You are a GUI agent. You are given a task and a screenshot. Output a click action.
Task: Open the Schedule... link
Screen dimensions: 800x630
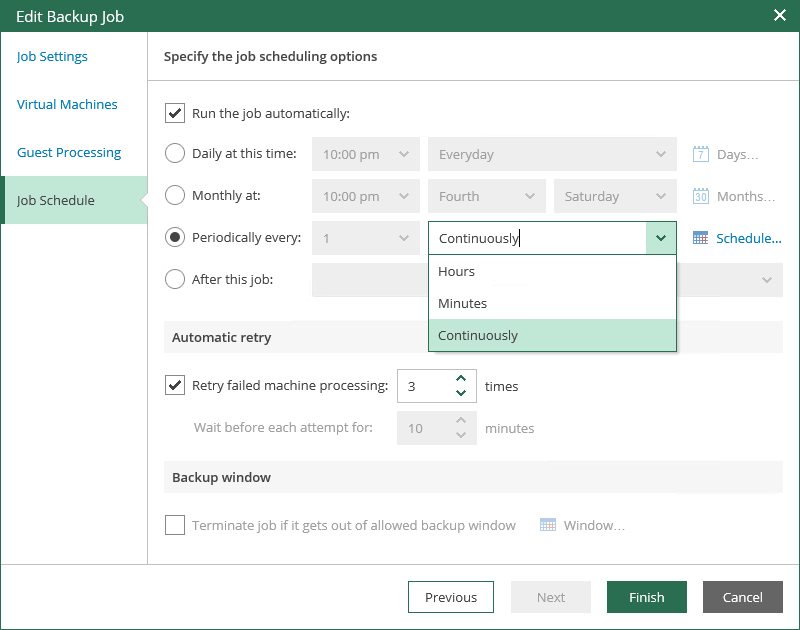coord(749,238)
